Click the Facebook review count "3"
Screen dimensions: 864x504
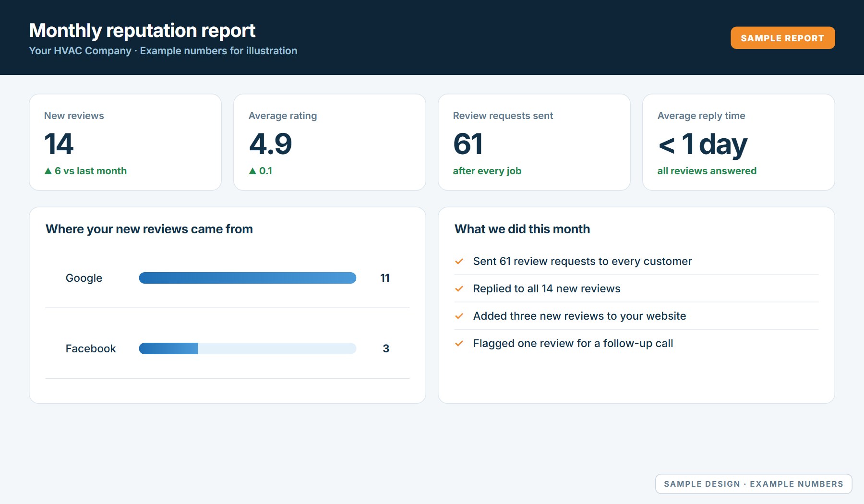(x=386, y=348)
